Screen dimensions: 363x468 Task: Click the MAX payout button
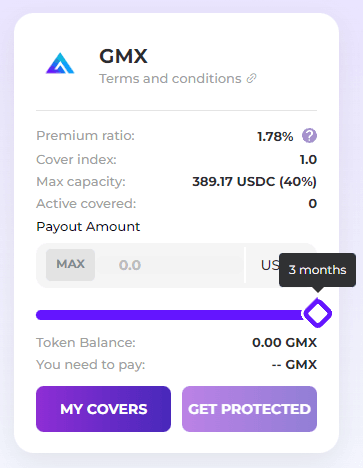[70, 265]
